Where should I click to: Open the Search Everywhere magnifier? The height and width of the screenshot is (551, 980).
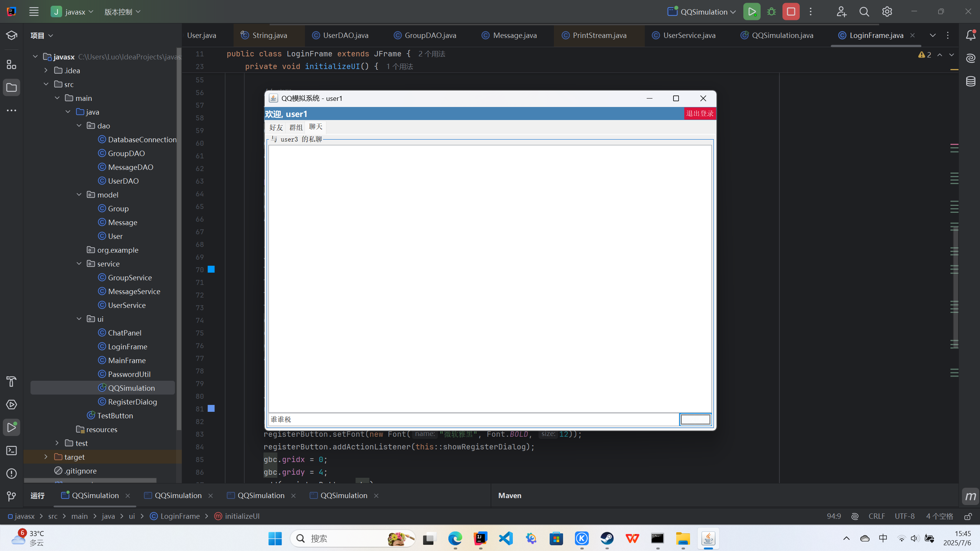(x=864, y=12)
